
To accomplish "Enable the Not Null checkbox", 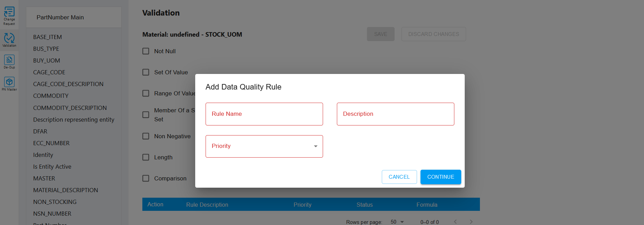I will [x=146, y=51].
